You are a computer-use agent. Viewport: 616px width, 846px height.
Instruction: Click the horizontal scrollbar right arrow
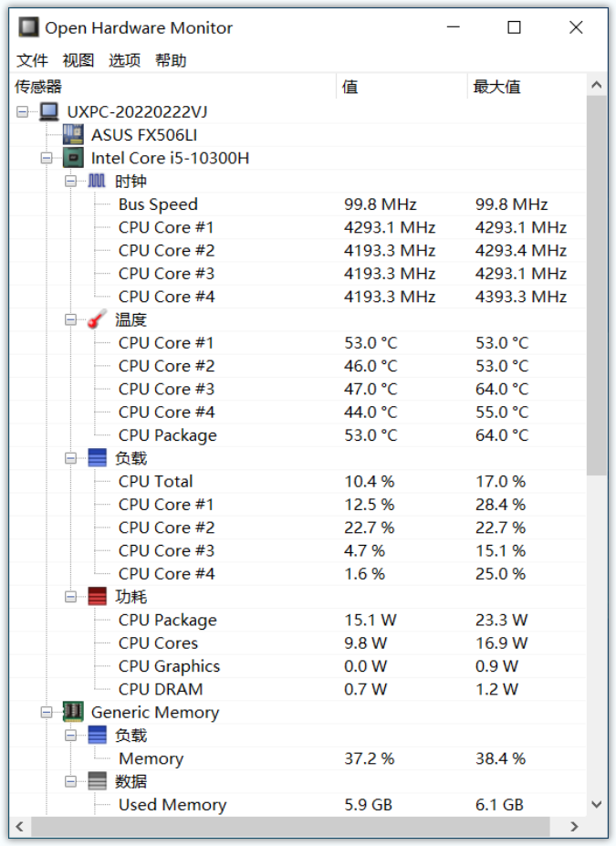coord(574,826)
